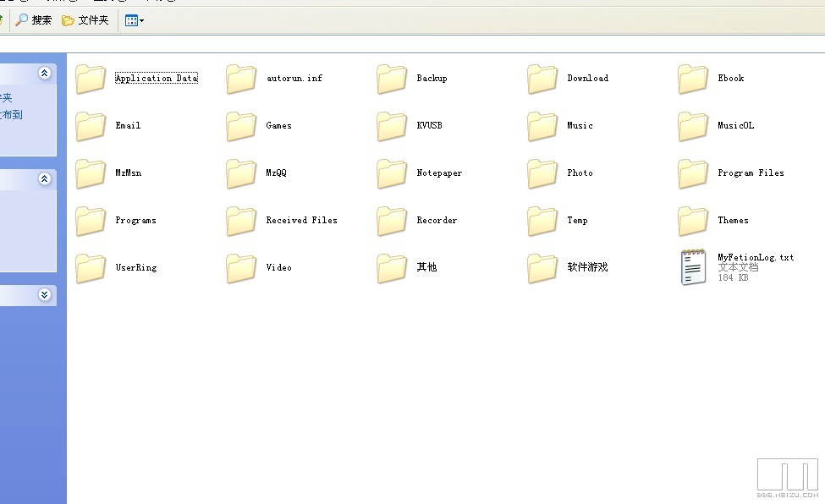Collapse the first sidebar task panel
825x504 pixels.
point(45,74)
